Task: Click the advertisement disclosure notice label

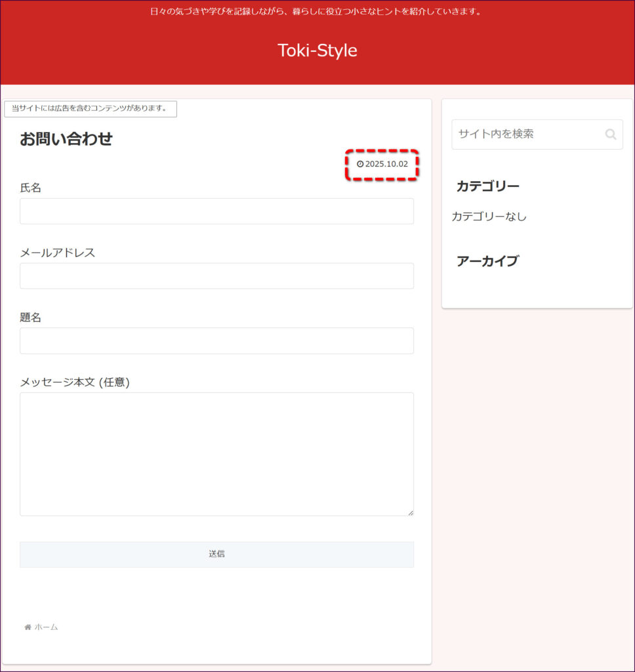Action: [90, 108]
